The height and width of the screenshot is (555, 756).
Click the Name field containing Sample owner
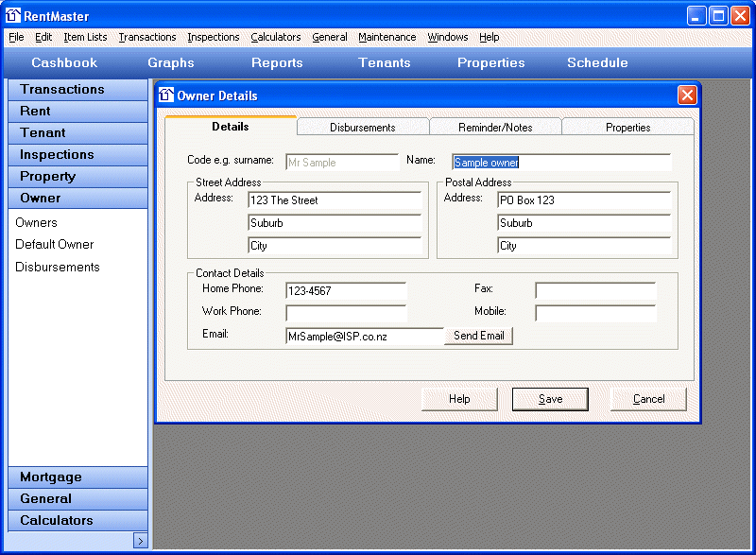(x=561, y=163)
